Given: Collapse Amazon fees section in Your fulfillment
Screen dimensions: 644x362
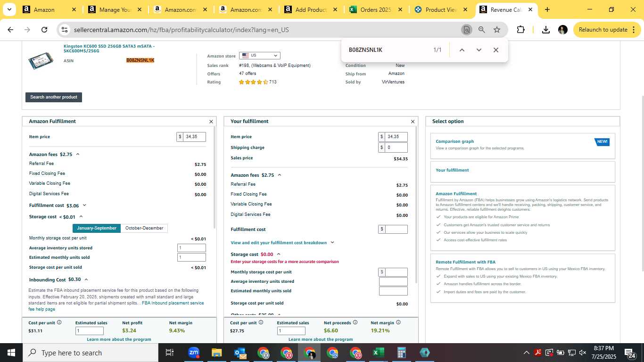Looking at the screenshot, I should point(280,175).
